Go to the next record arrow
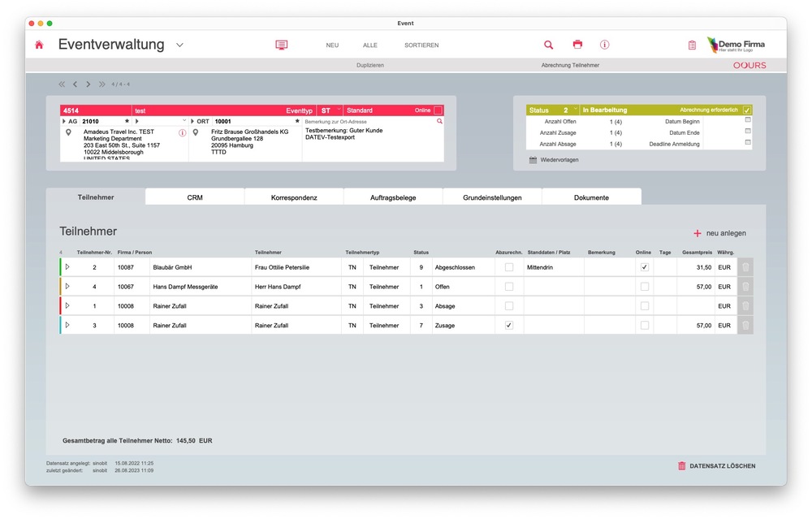This screenshot has height=519, width=812. coord(88,84)
